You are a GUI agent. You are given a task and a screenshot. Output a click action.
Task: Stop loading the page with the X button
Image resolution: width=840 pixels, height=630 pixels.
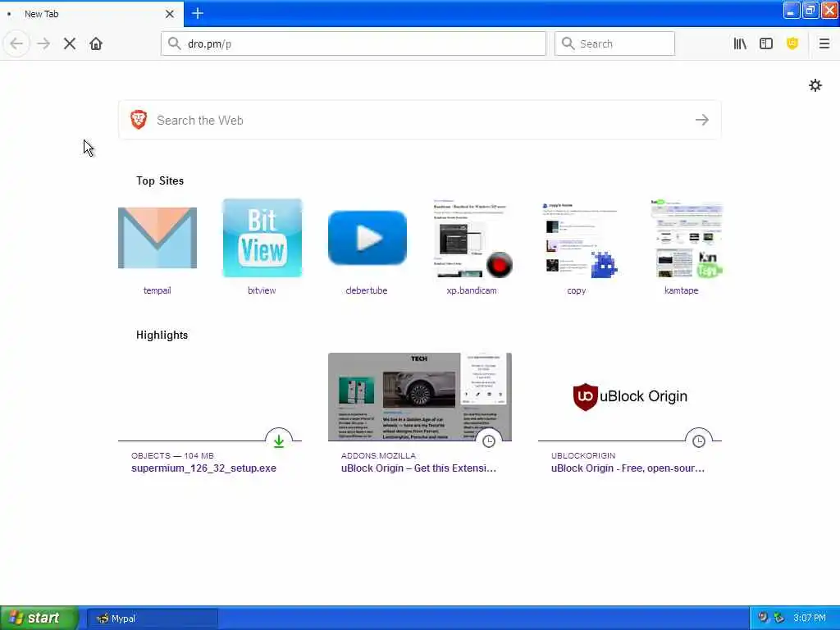[70, 43]
